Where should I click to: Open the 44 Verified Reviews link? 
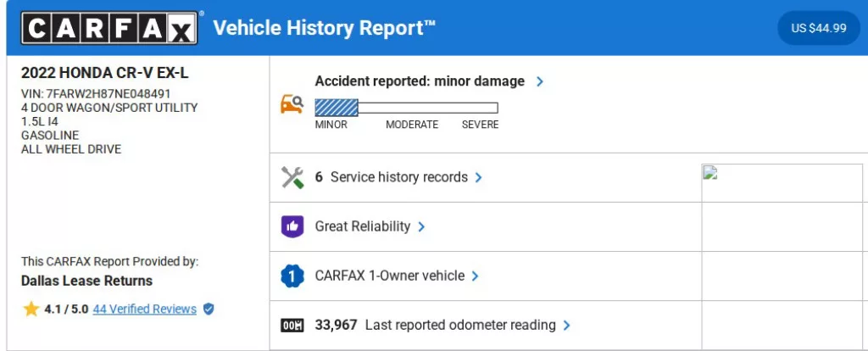click(x=144, y=309)
